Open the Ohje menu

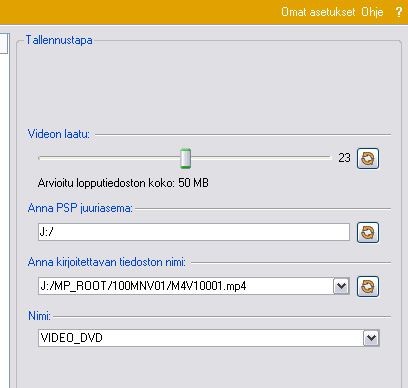coord(372,12)
